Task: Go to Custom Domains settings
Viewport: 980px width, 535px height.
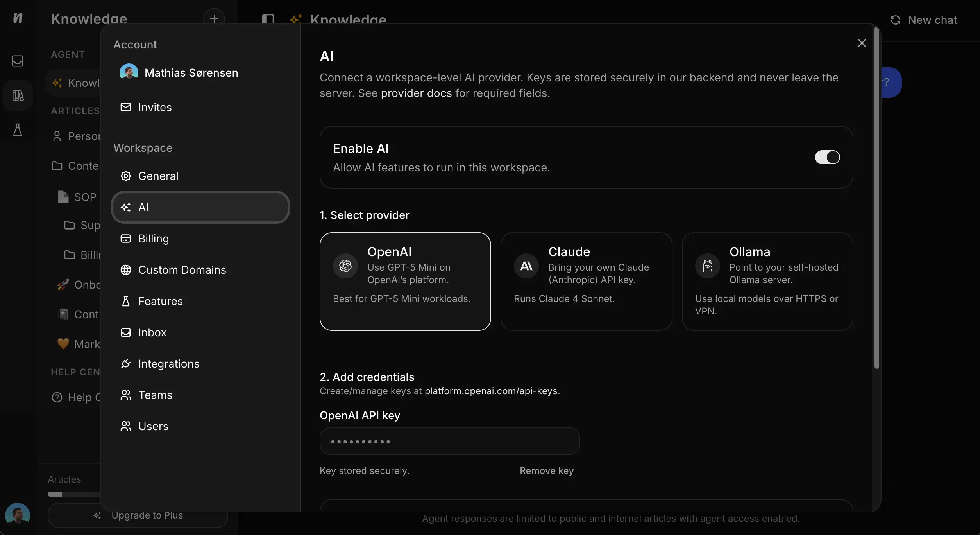Action: (x=182, y=270)
